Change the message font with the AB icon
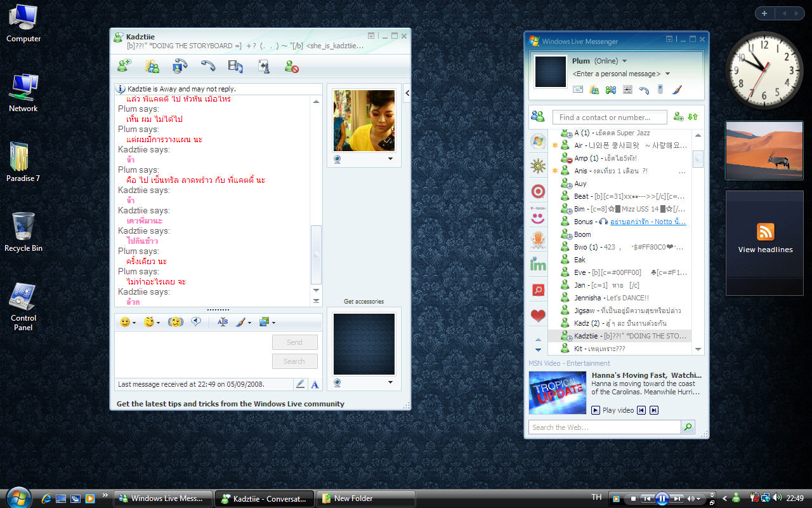The height and width of the screenshot is (508, 812). [x=223, y=322]
